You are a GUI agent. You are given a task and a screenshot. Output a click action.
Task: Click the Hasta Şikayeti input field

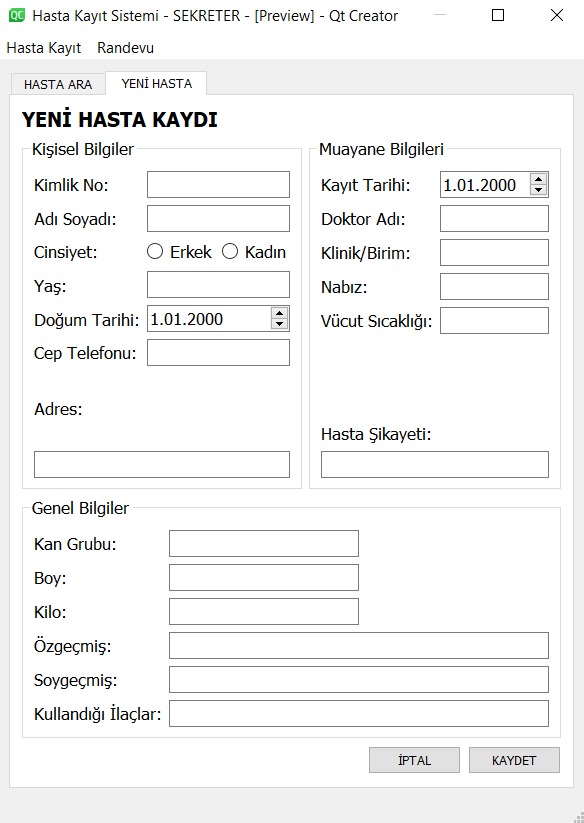tap(433, 463)
